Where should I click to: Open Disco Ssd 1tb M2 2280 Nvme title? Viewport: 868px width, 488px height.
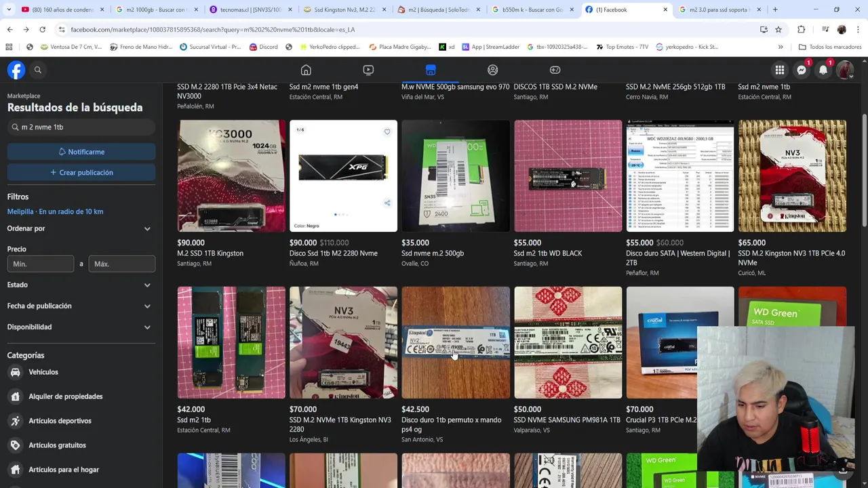click(x=334, y=253)
